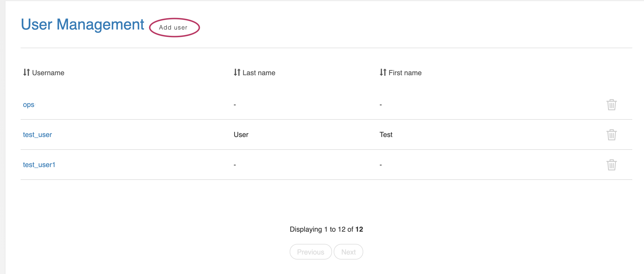Go to the Next page
The image size is (644, 274).
348,252
